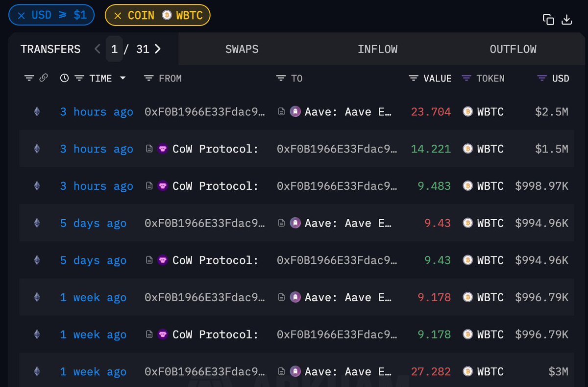The height and width of the screenshot is (387, 588).
Task: Click WBTC coin icon in the $998.97K row
Action: click(x=468, y=186)
